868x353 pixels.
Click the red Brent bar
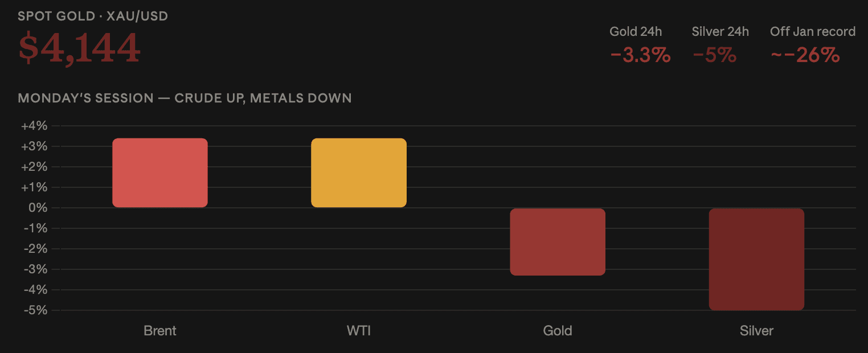[160, 173]
